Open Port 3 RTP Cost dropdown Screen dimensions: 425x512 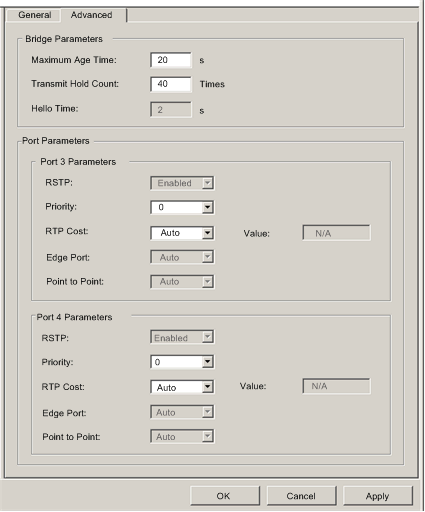[x=182, y=233]
